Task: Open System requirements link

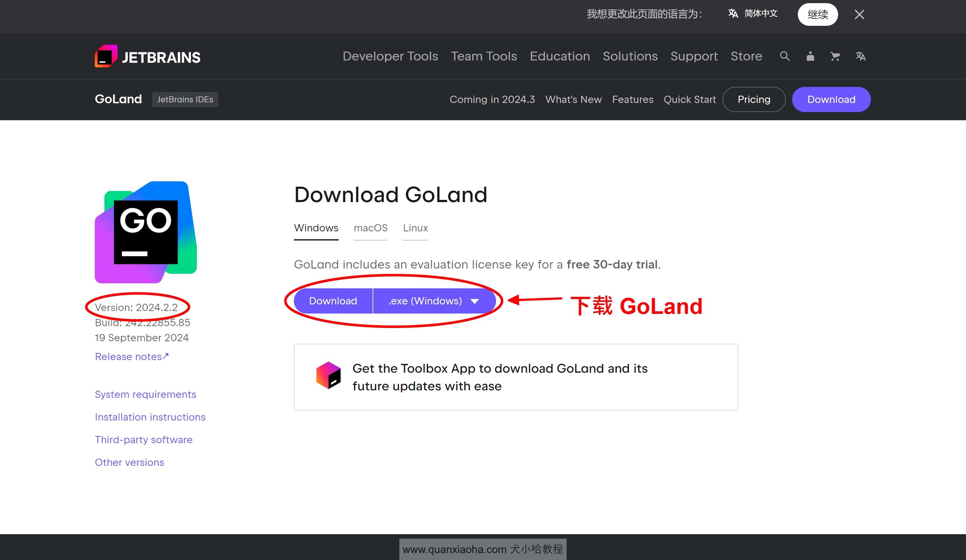Action: (145, 394)
